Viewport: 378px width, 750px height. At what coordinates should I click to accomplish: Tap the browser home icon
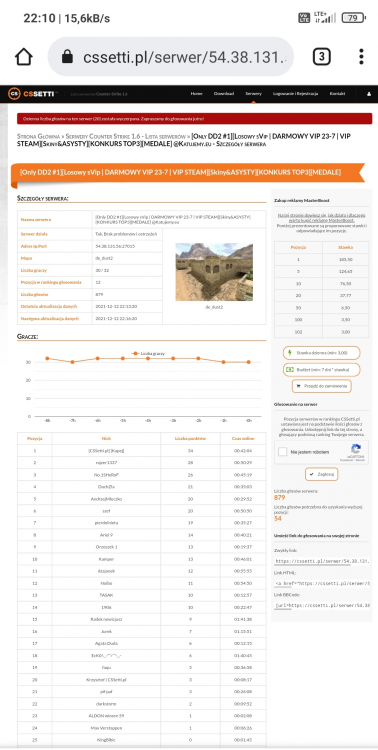point(23,57)
